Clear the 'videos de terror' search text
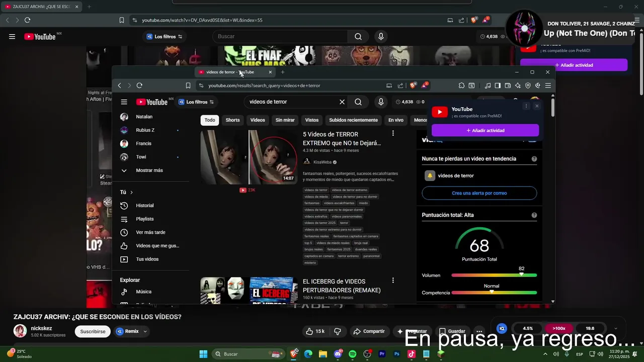The height and width of the screenshot is (362, 644). click(342, 102)
